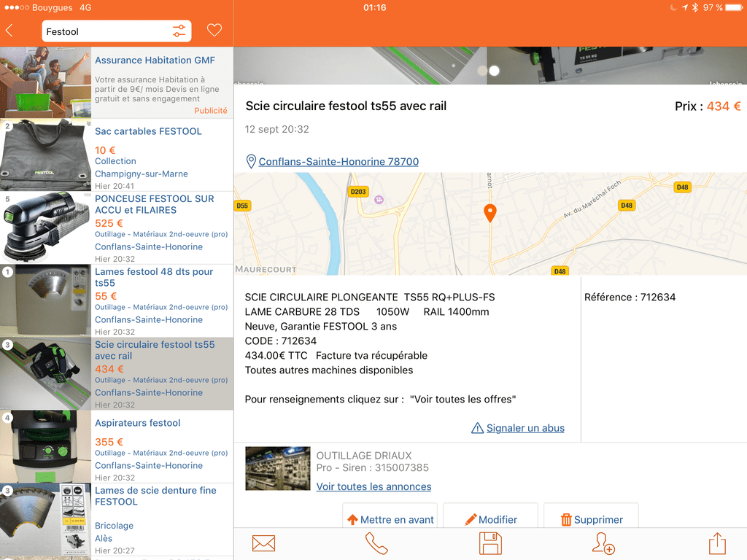Click the Festool search field

pyautogui.click(x=117, y=31)
